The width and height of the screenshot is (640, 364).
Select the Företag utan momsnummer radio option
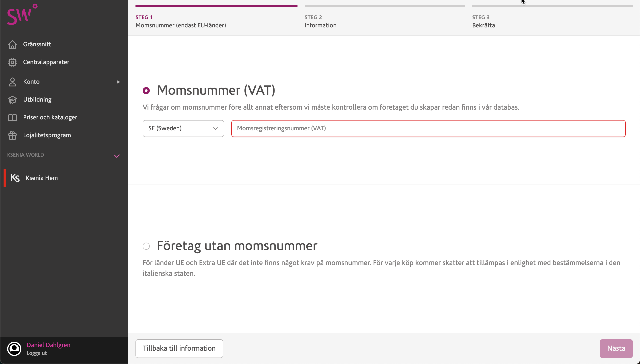(146, 246)
